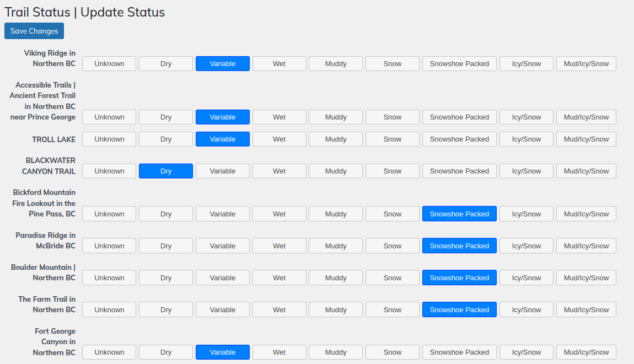
Task: Set Boulder Mountain status to Unknown
Action: tap(109, 278)
